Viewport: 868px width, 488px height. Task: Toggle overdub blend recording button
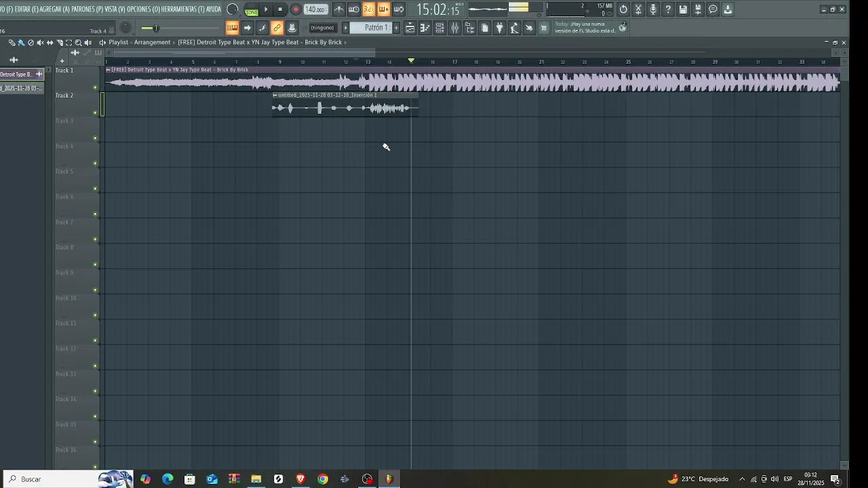pyautogui.click(x=384, y=9)
